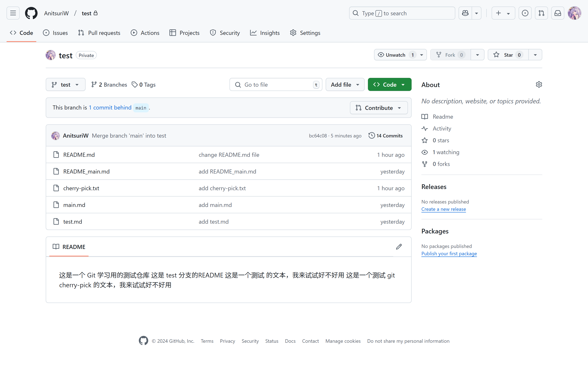Click Create a new release link
This screenshot has width=588, height=367.
click(443, 209)
